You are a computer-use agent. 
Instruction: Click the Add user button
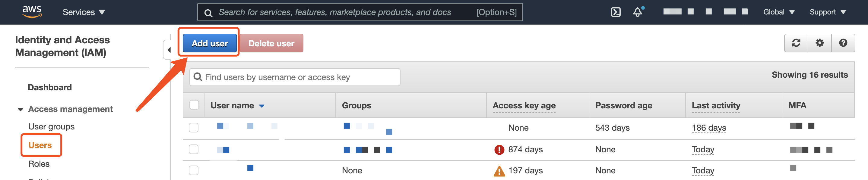coord(210,43)
